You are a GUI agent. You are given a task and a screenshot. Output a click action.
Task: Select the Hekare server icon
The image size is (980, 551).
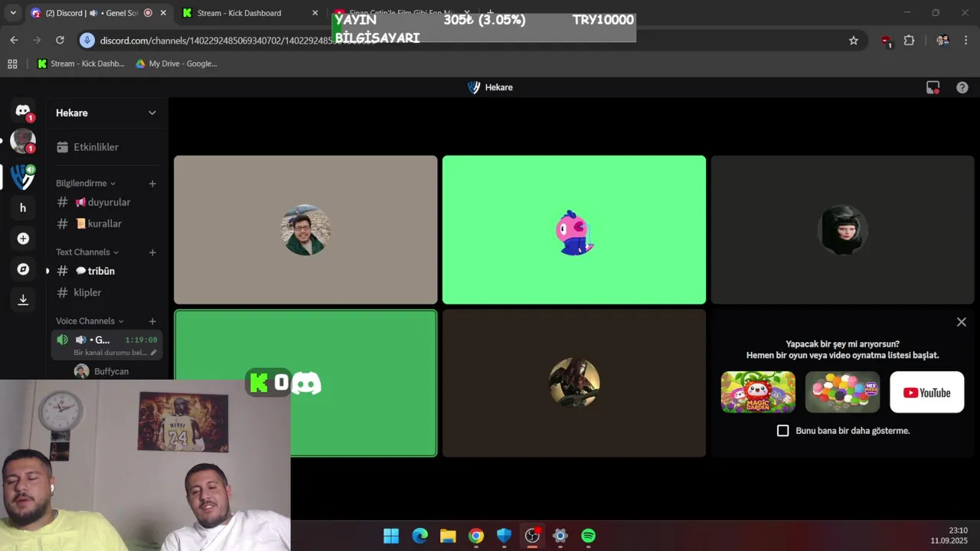tap(23, 177)
